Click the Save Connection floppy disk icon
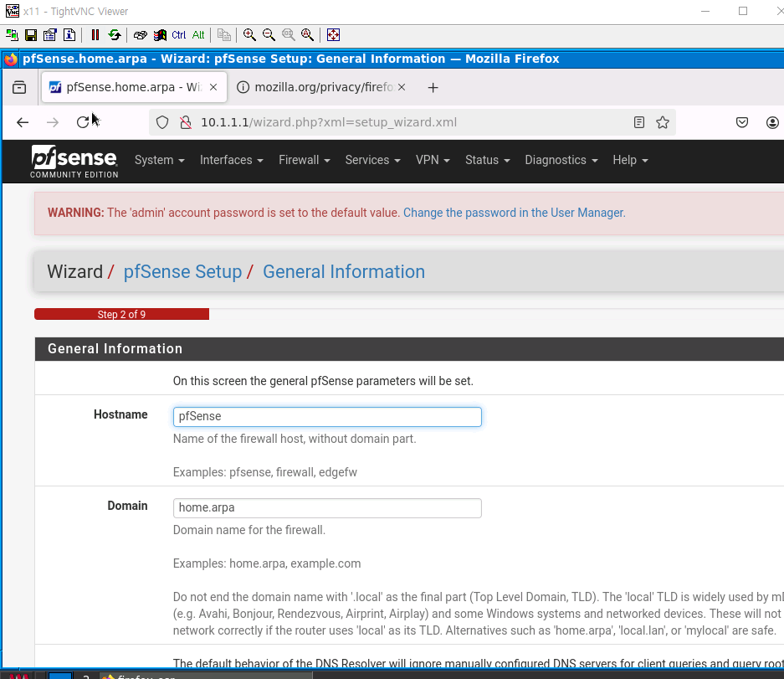This screenshot has height=679, width=784. click(31, 35)
